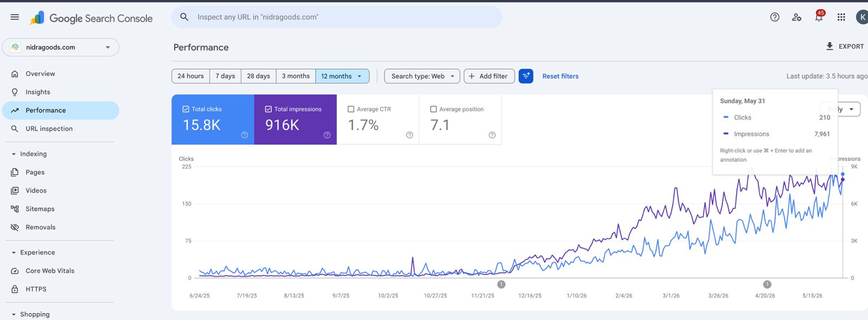This screenshot has width=868, height=320.
Task: Click the Videos sidebar entry
Action: coord(61,191)
